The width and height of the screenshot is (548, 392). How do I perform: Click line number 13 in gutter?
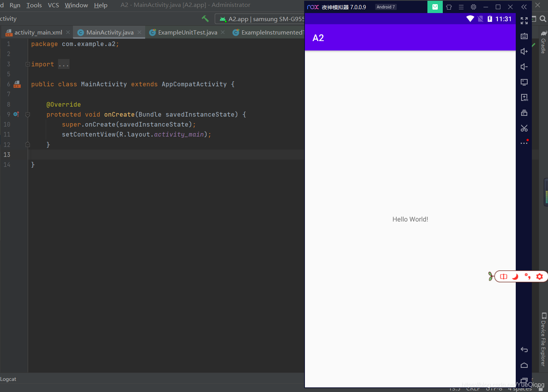coord(7,155)
